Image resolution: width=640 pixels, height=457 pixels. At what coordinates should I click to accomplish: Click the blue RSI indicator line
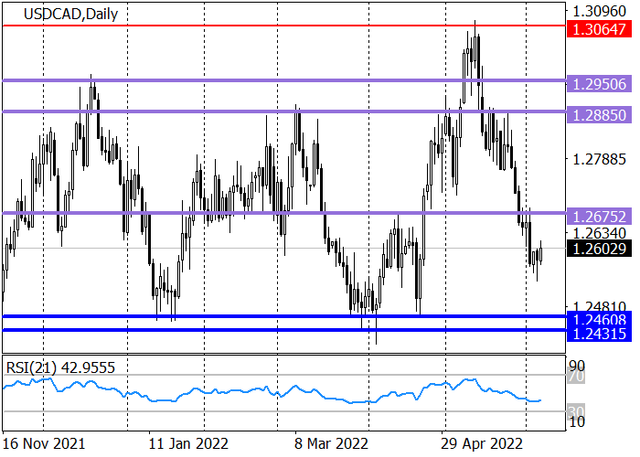[271, 391]
